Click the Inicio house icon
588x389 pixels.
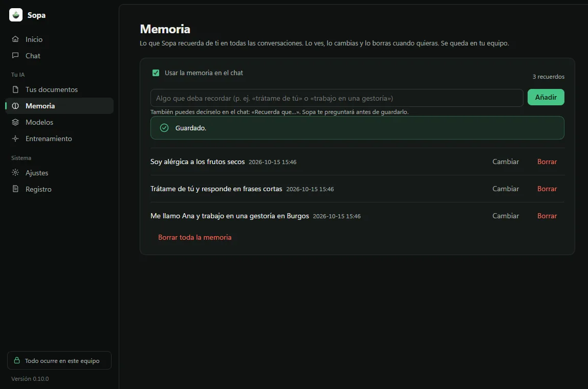(x=15, y=39)
